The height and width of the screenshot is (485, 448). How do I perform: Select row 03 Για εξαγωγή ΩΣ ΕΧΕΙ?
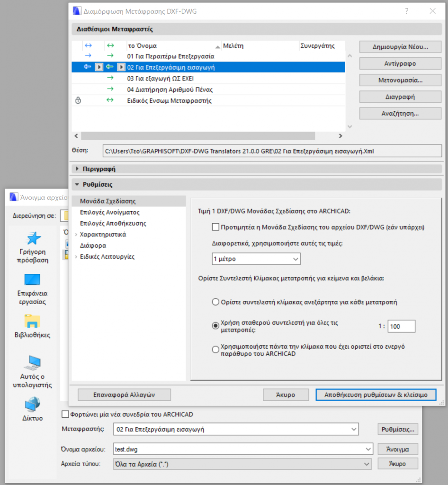click(x=208, y=78)
